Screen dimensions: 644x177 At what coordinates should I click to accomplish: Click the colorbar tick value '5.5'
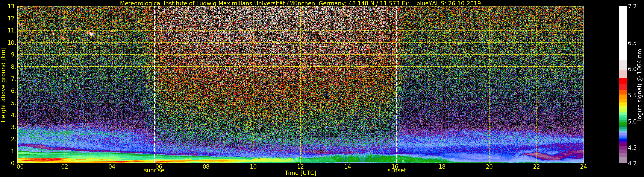(x=632, y=95)
